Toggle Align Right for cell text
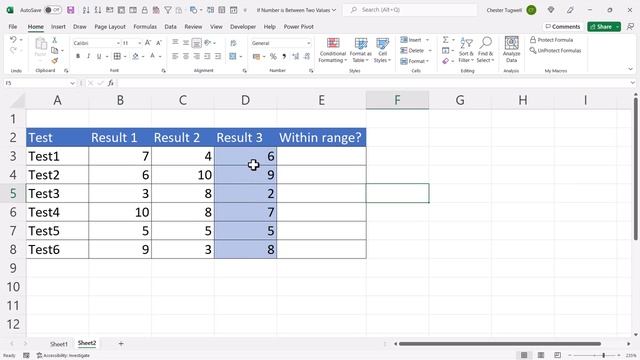Viewport: 640px width, 360px height. [x=196, y=56]
